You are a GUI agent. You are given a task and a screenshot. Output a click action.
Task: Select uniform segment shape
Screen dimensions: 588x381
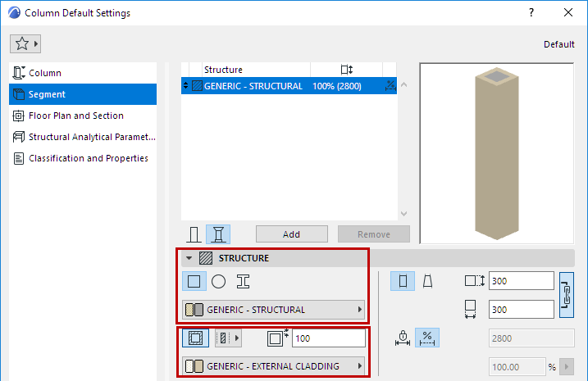pyautogui.click(x=403, y=281)
